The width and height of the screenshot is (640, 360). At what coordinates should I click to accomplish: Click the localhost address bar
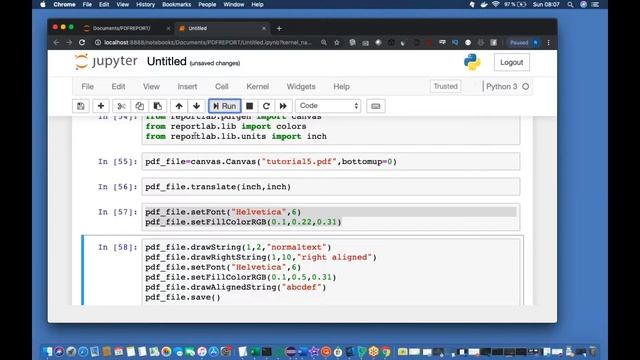point(207,42)
